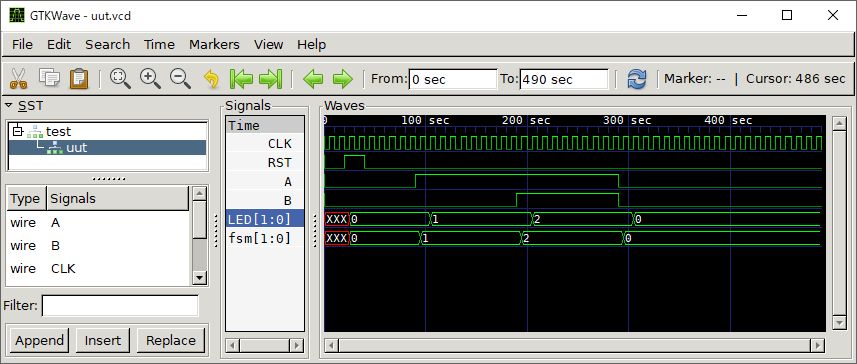The image size is (857, 364).
Task: Click the From time input field
Action: point(453,79)
